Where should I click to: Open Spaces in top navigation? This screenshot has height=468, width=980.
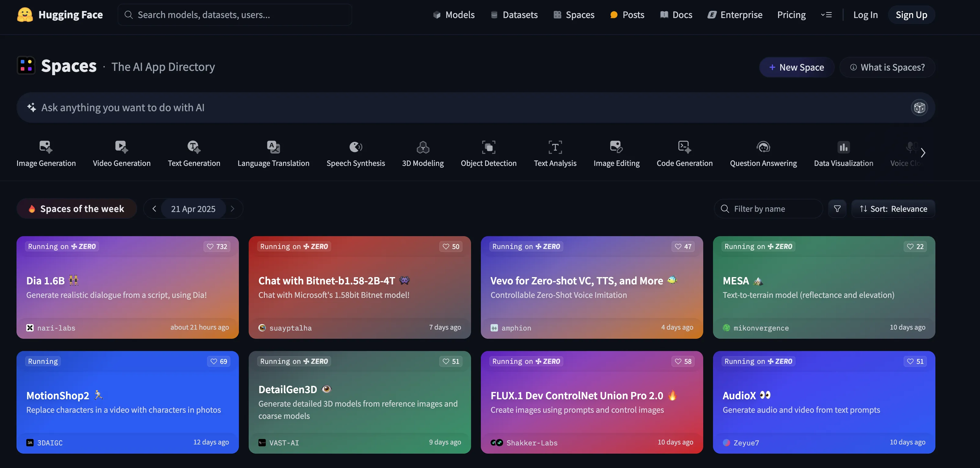(574, 15)
